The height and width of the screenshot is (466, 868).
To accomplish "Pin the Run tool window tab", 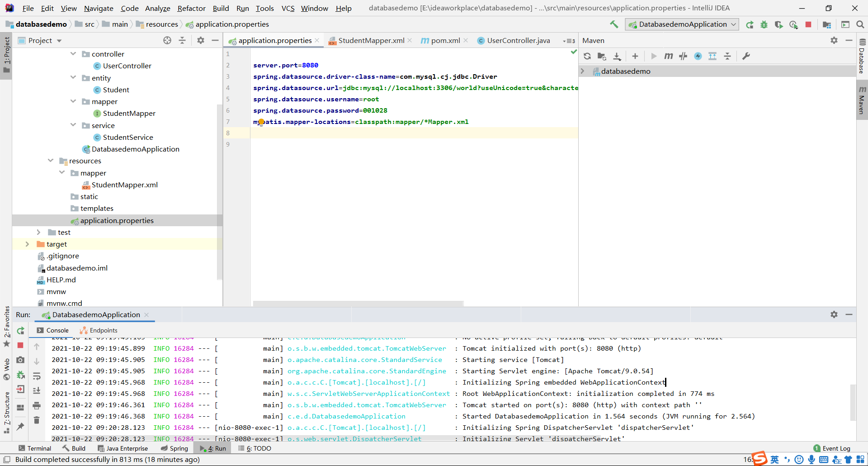I will 20,427.
